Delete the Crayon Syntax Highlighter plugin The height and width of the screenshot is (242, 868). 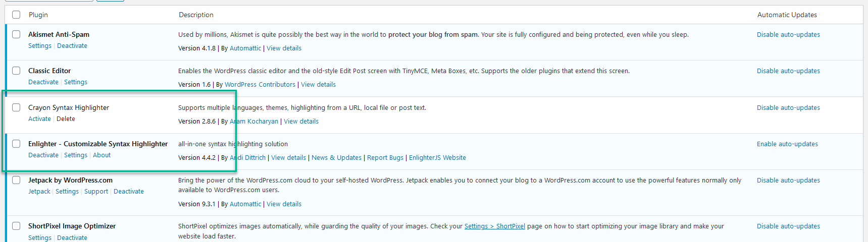click(x=66, y=119)
